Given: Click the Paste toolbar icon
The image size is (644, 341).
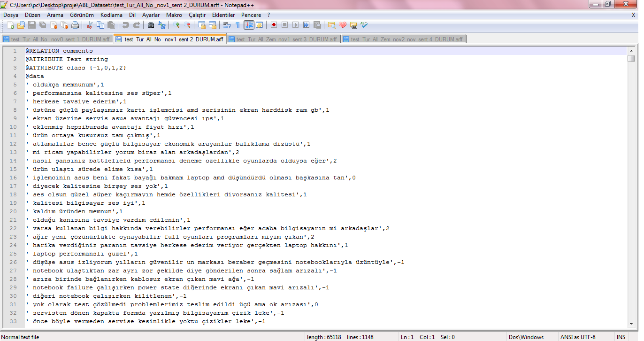Looking at the screenshot, I should (x=111, y=25).
